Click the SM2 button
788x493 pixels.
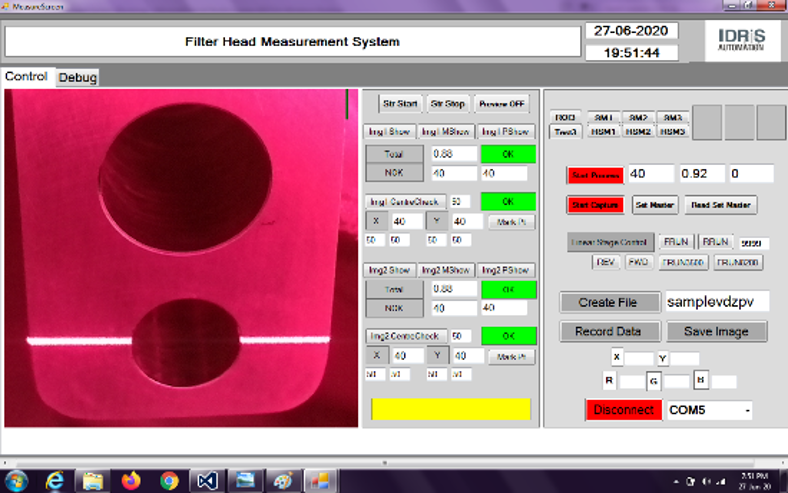pyautogui.click(x=638, y=117)
